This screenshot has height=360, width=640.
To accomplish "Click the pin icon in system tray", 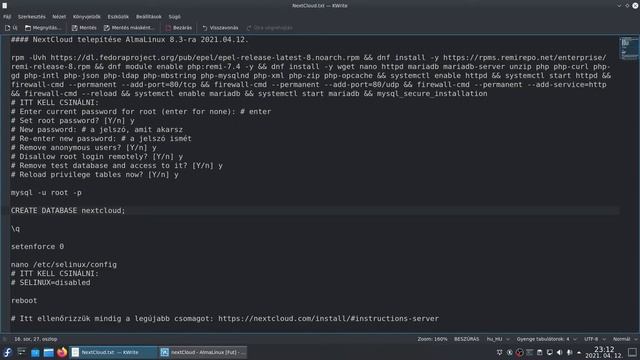I will [x=500, y=352].
